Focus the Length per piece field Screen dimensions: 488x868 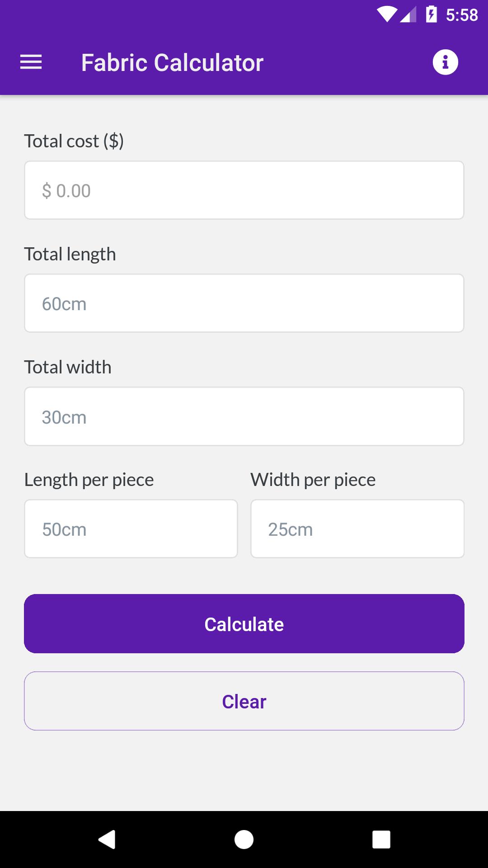[131, 529]
